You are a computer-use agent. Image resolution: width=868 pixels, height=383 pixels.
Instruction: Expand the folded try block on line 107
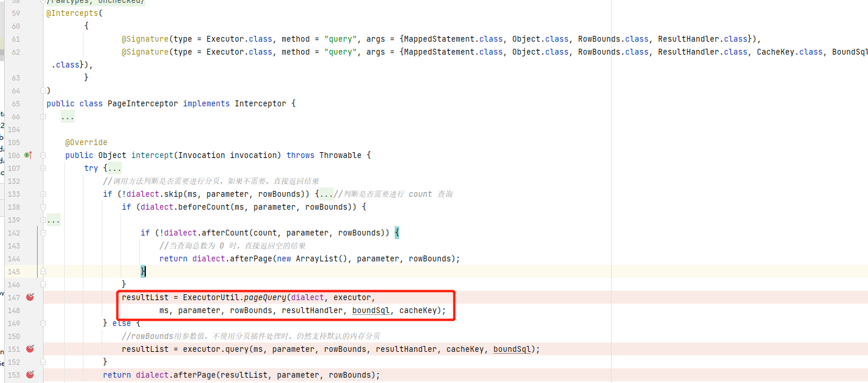tap(43, 168)
